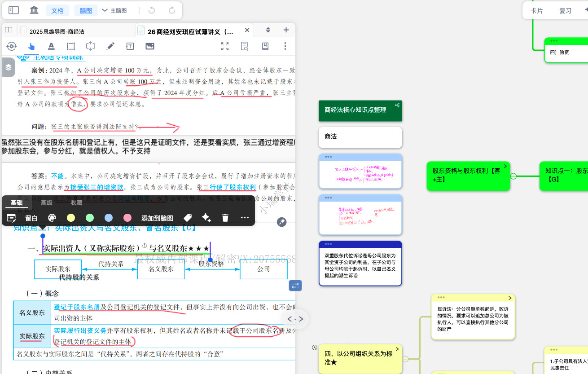
Task: Select the pen annotation tool
Action: (110, 46)
